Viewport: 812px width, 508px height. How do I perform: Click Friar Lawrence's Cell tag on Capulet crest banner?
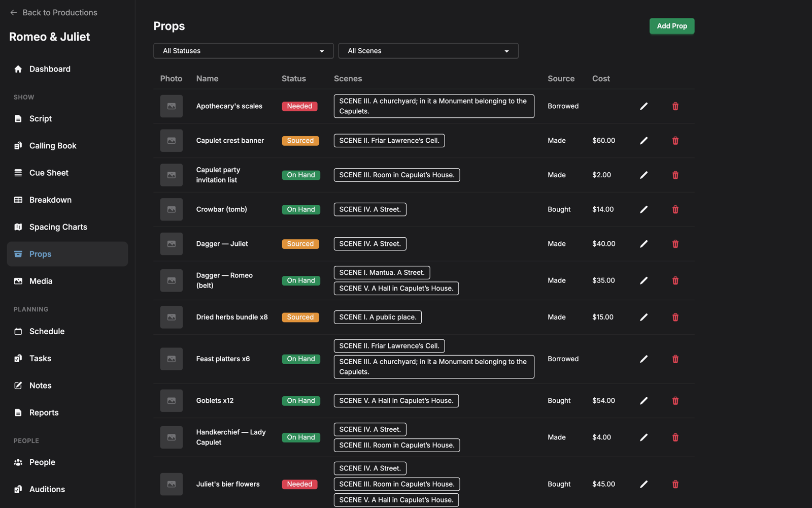click(x=389, y=141)
